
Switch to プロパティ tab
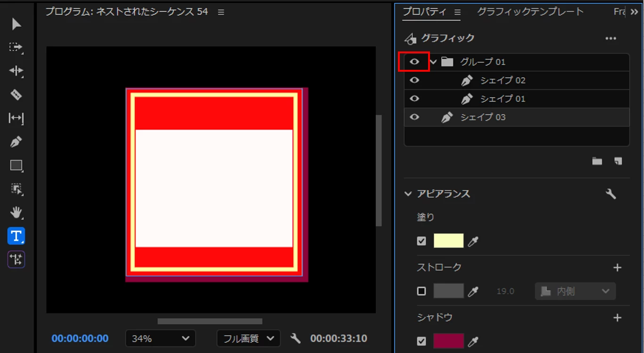pos(425,12)
